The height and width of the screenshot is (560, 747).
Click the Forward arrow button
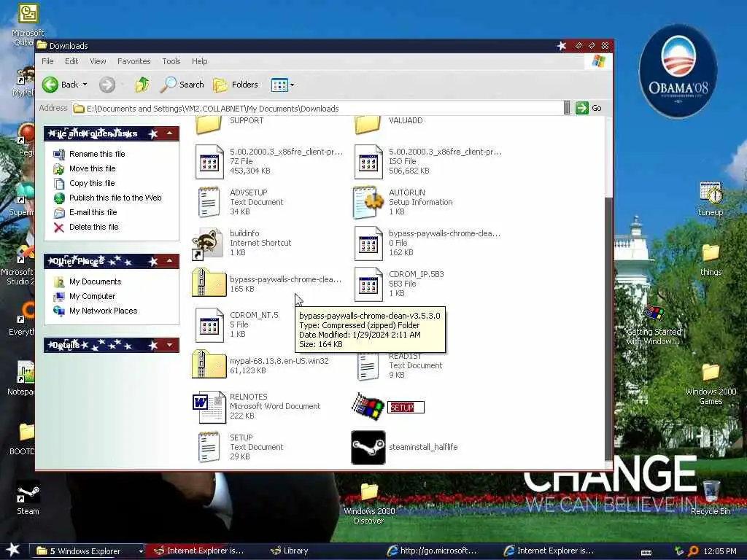coord(107,85)
